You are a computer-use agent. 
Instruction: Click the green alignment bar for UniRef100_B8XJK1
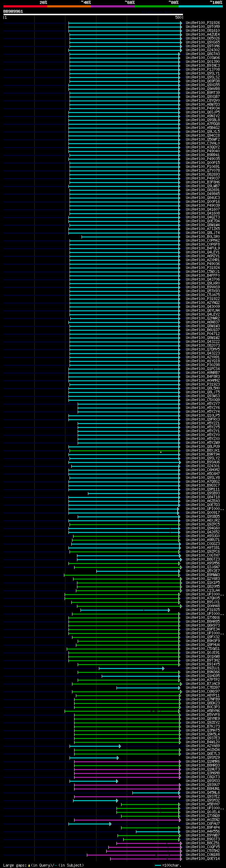pos(124,451)
